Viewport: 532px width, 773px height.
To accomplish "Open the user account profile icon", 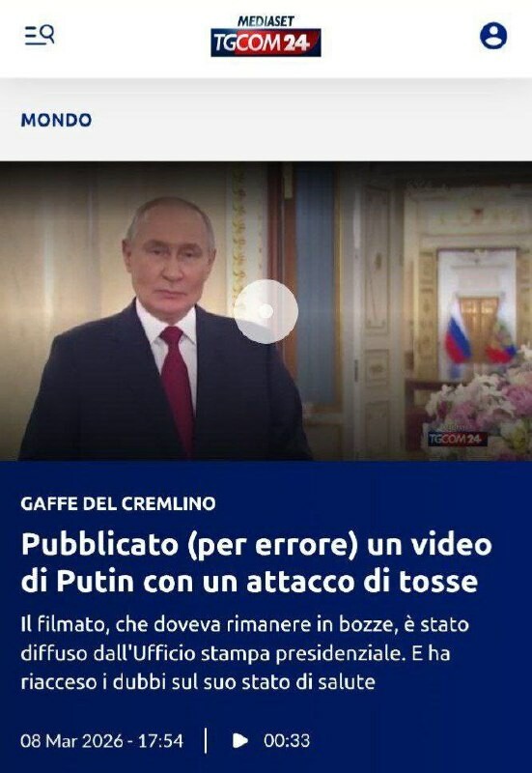I will (493, 36).
